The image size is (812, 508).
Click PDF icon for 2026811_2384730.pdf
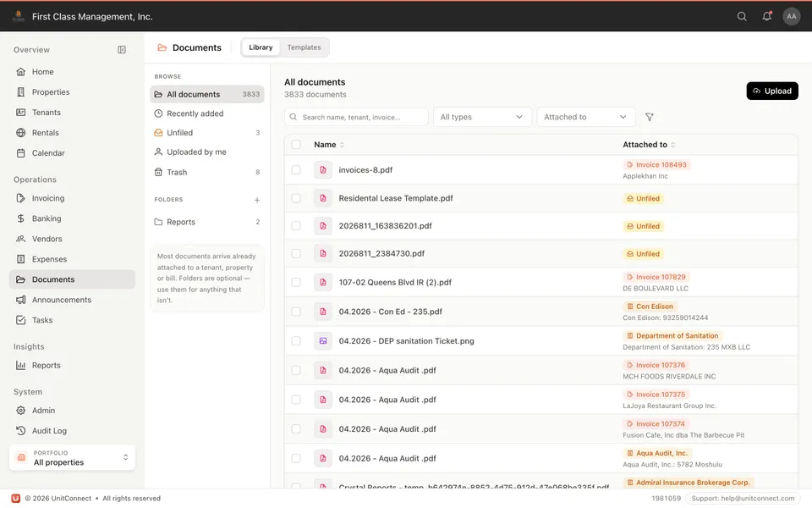tap(322, 254)
